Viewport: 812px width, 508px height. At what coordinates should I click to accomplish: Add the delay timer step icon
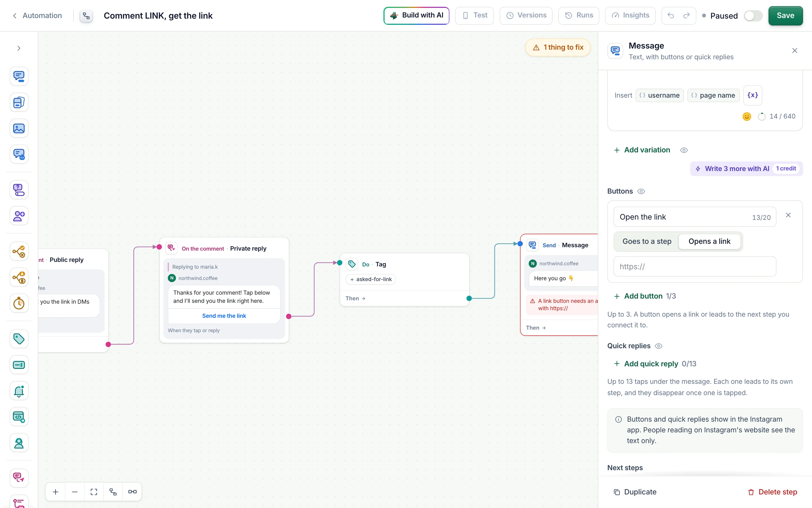(19, 303)
